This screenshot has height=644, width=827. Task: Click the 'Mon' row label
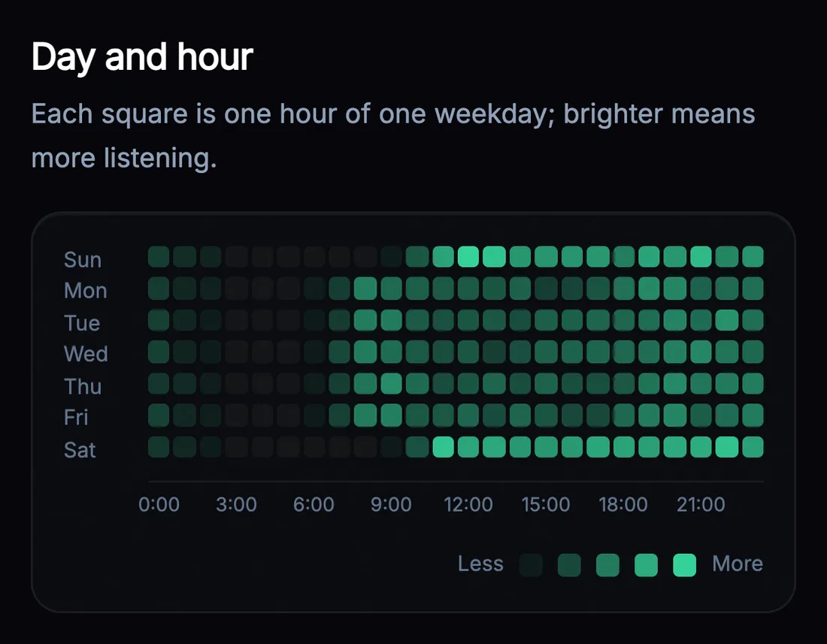tap(86, 291)
